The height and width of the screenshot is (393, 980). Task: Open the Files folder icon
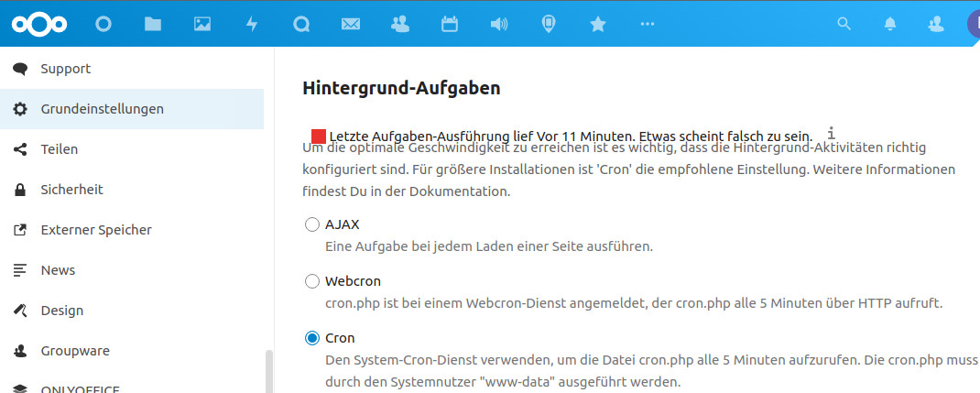click(153, 25)
